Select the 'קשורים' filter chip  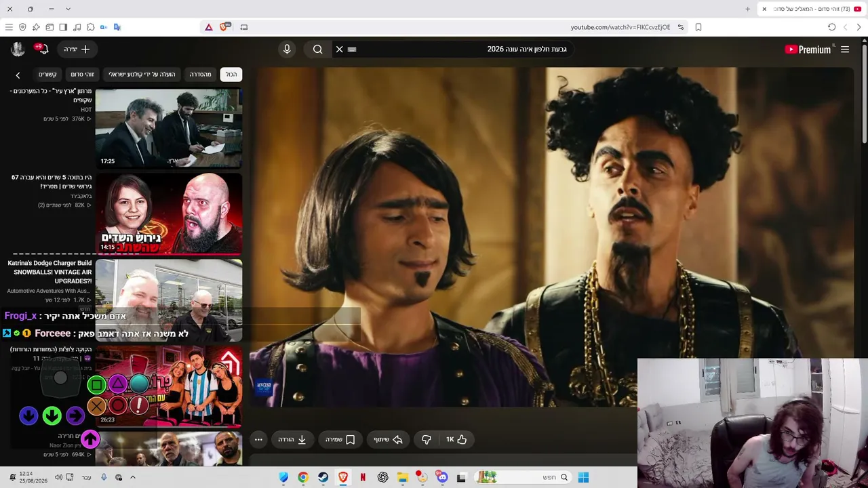(x=47, y=75)
